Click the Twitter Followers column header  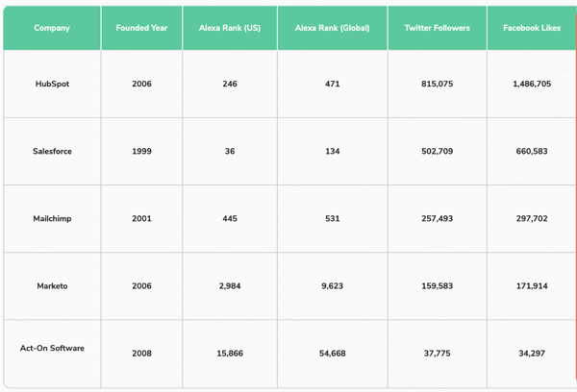438,28
